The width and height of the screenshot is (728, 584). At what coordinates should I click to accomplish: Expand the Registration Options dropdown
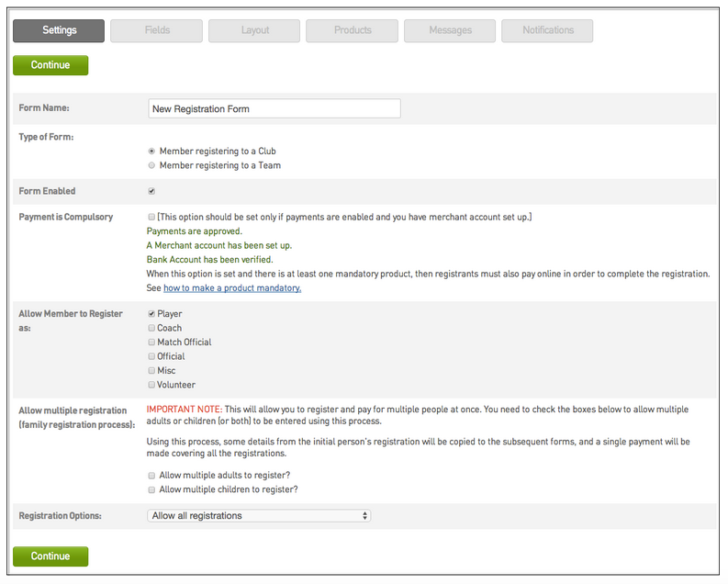(x=259, y=516)
